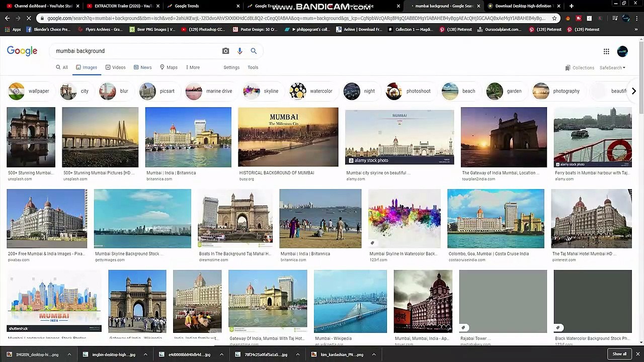Click the search by image camera icon
This screenshot has width=644, height=362.
[x=225, y=51]
